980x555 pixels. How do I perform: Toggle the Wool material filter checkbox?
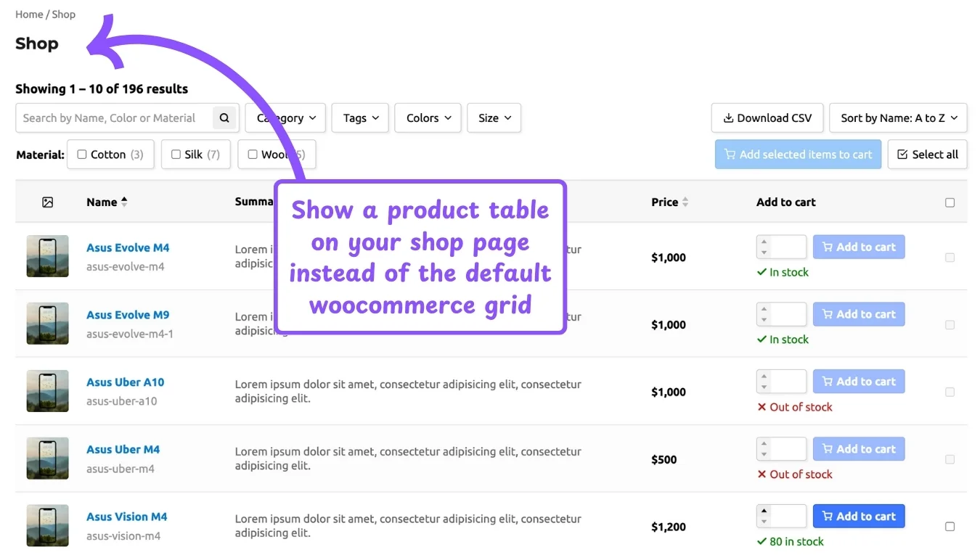pos(253,155)
